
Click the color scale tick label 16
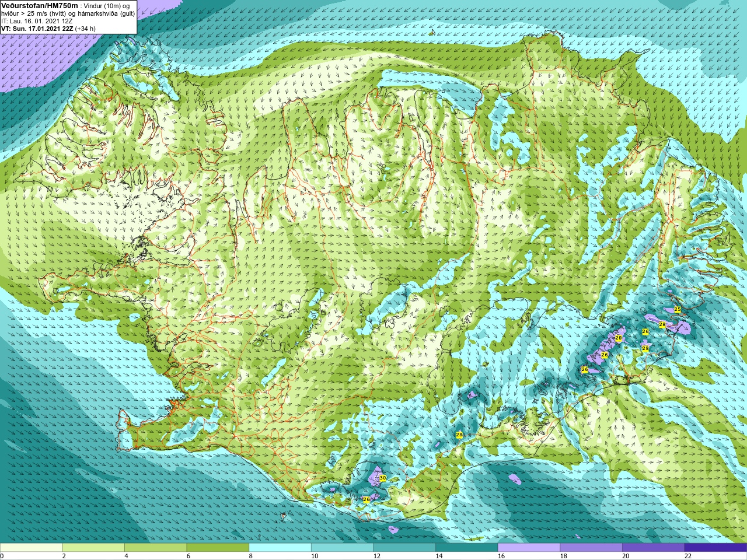tap(501, 556)
